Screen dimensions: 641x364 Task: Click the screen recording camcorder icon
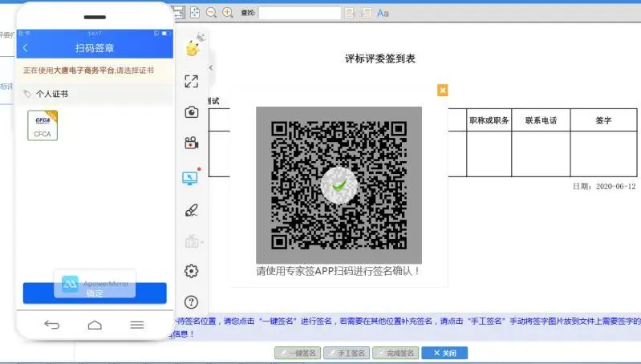tap(191, 143)
